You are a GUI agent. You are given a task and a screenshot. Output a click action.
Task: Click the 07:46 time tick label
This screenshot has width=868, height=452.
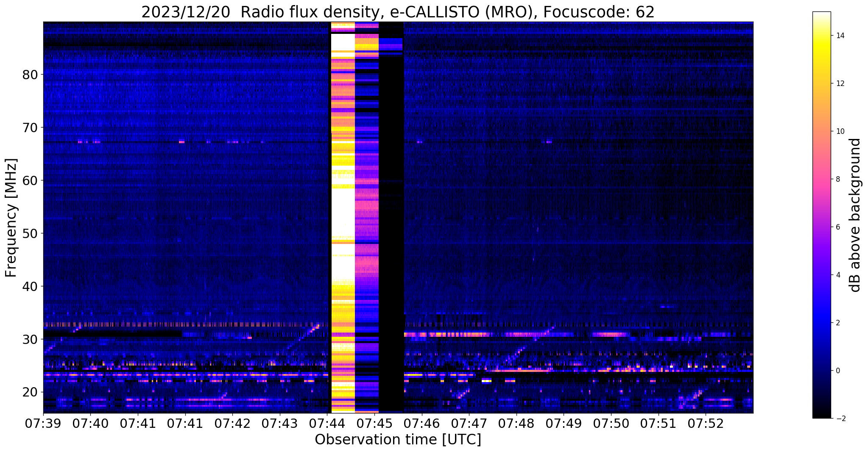tap(421, 423)
